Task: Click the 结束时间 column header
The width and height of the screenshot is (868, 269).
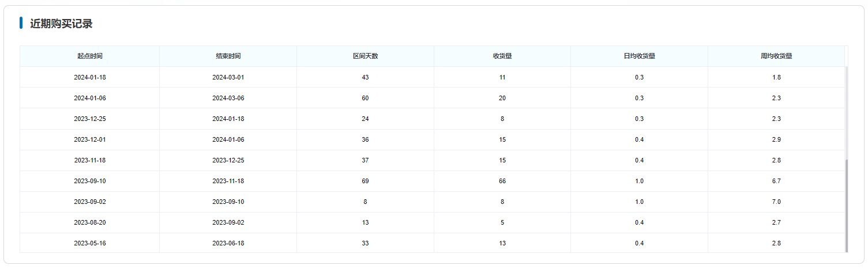Action: click(x=228, y=56)
